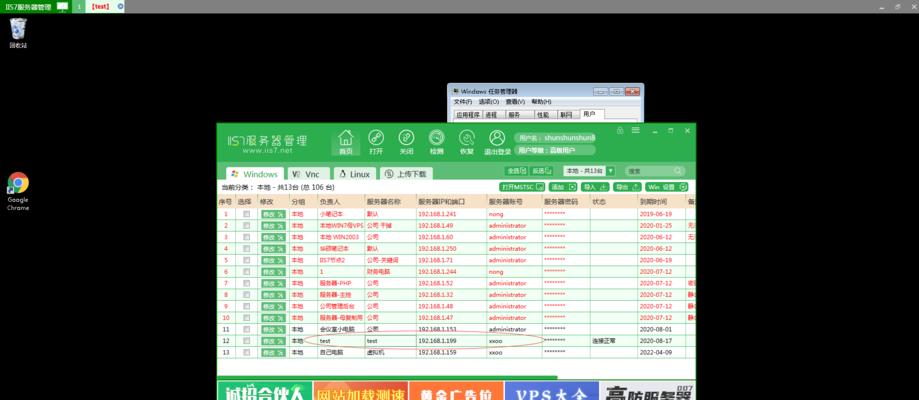
Task: Open the hamburger menu icon in IIS7 title bar
Action: pyautogui.click(x=637, y=131)
